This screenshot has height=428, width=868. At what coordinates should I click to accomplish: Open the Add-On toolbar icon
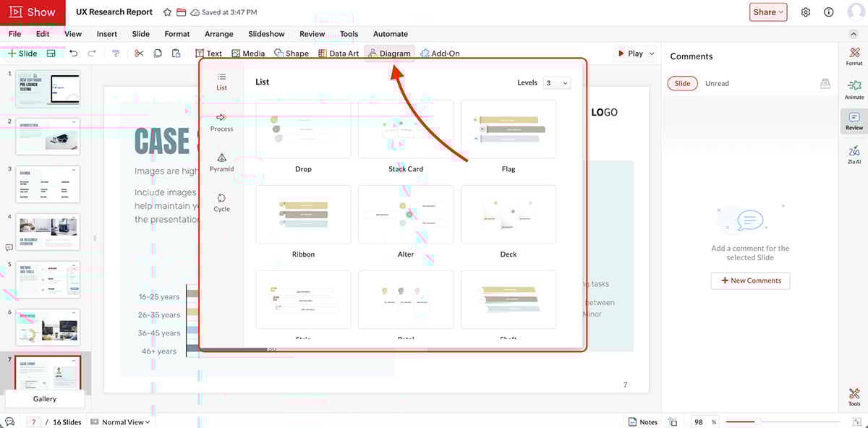click(440, 53)
